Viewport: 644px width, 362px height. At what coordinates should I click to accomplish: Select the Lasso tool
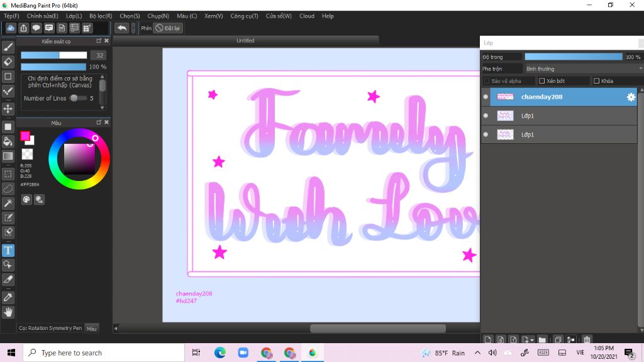[8, 189]
